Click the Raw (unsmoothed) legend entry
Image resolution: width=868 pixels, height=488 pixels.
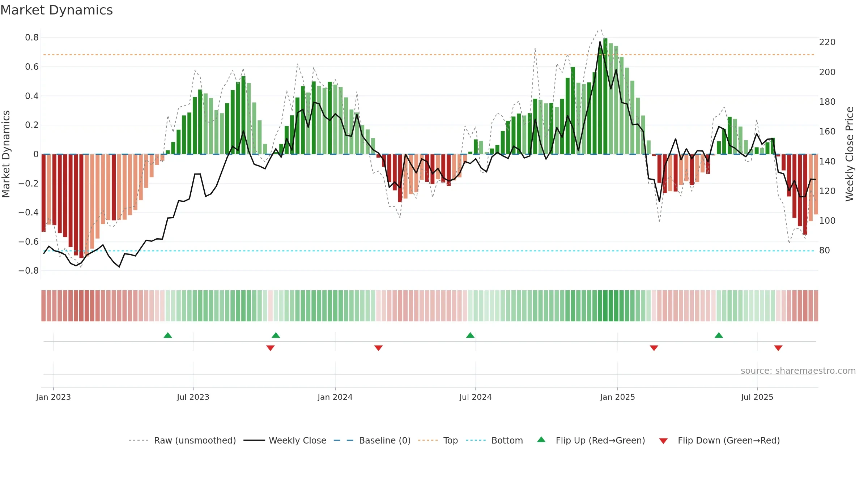tap(182, 440)
